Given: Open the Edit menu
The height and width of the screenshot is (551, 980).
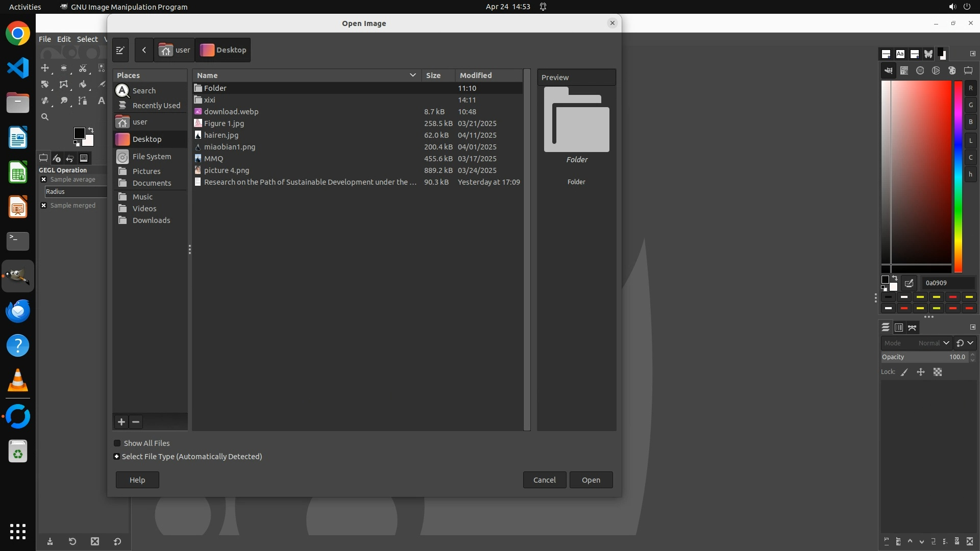Looking at the screenshot, I should (64, 39).
